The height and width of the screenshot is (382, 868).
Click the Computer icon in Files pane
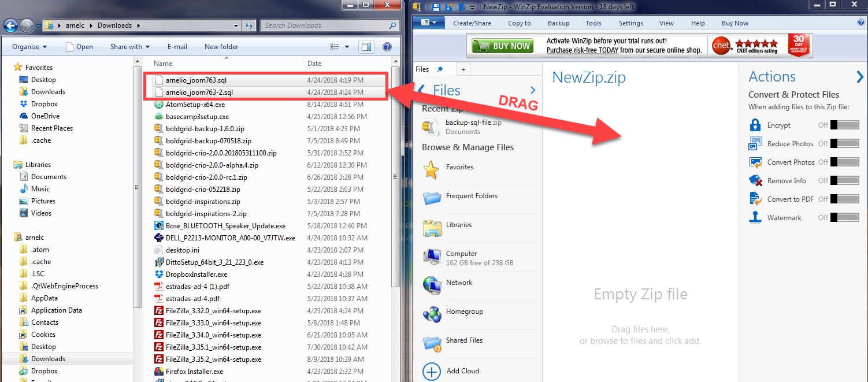(432, 257)
